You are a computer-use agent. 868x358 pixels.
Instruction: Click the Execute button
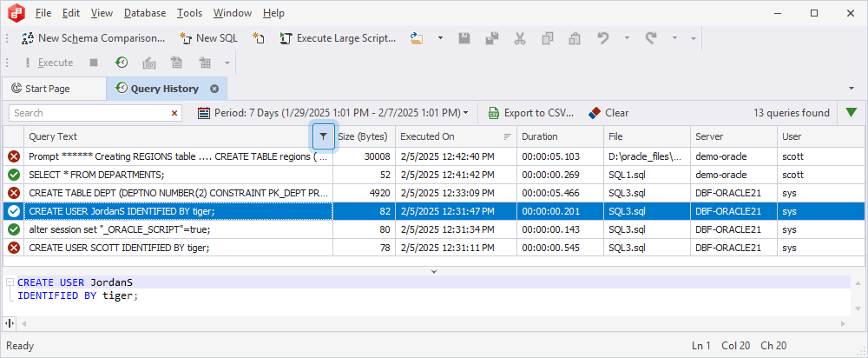[49, 63]
